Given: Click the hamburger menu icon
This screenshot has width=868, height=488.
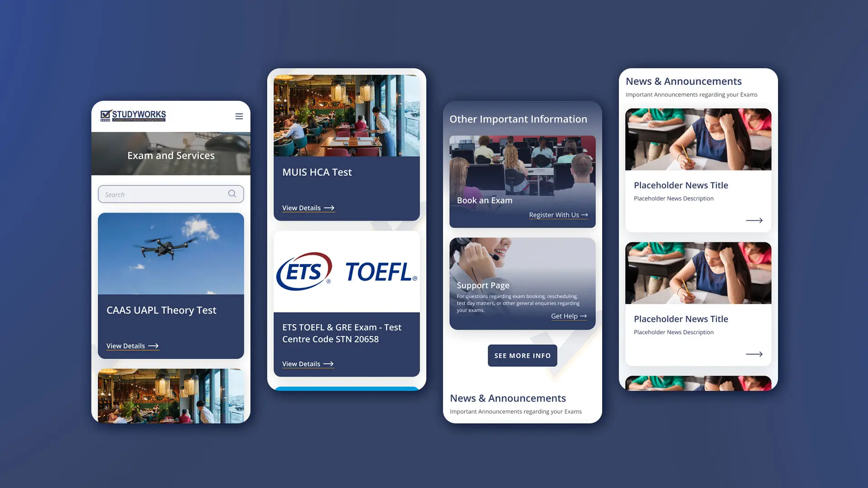Looking at the screenshot, I should 239,116.
